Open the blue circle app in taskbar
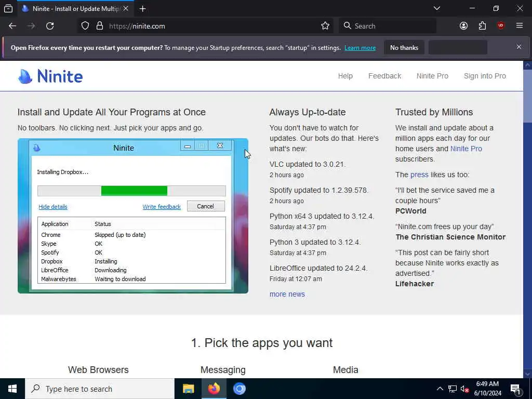 coord(239,389)
